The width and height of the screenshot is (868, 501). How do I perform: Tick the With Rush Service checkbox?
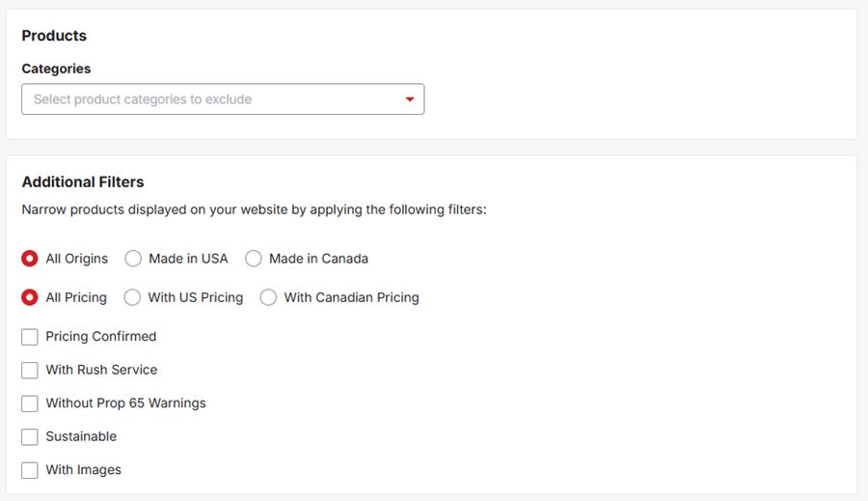click(x=30, y=370)
